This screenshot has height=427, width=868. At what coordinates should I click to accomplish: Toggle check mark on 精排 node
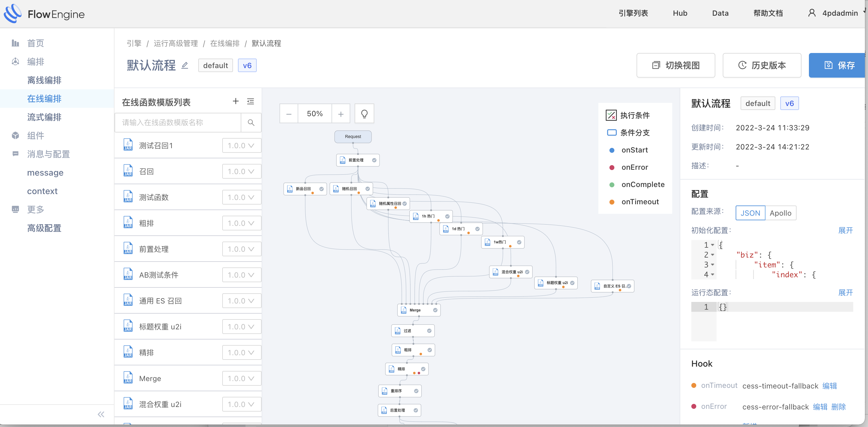coord(423,369)
